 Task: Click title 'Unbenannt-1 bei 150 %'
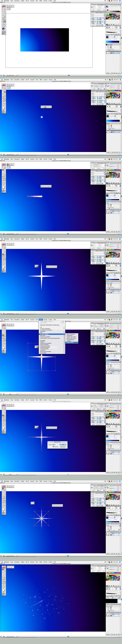coord(61,2)
